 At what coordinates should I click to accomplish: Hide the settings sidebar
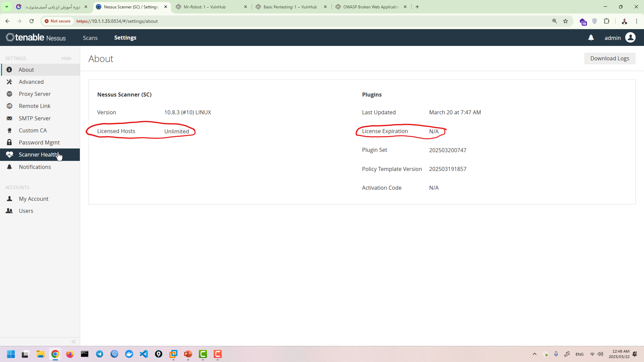point(66,58)
